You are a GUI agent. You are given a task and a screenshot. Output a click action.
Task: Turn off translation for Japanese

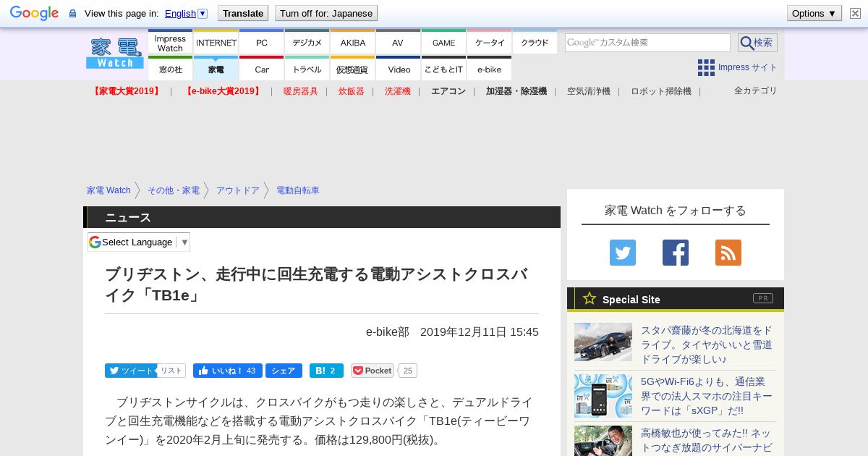(x=326, y=13)
